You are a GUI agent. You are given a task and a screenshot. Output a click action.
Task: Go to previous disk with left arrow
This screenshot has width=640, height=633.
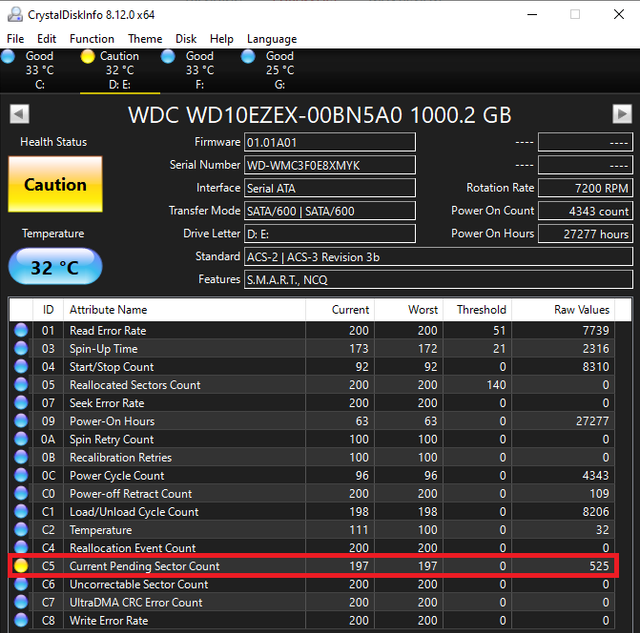(x=19, y=114)
